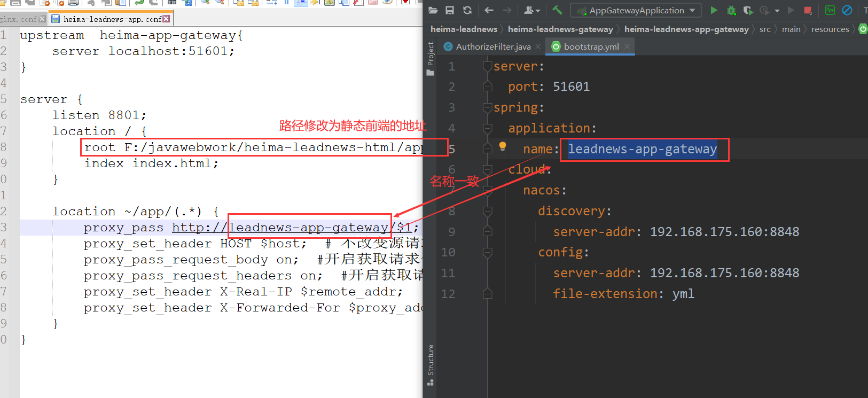Screen dimensions: 868x398
Task: Click the highlighted leadnews-app-gateway name value
Action: 642,149
